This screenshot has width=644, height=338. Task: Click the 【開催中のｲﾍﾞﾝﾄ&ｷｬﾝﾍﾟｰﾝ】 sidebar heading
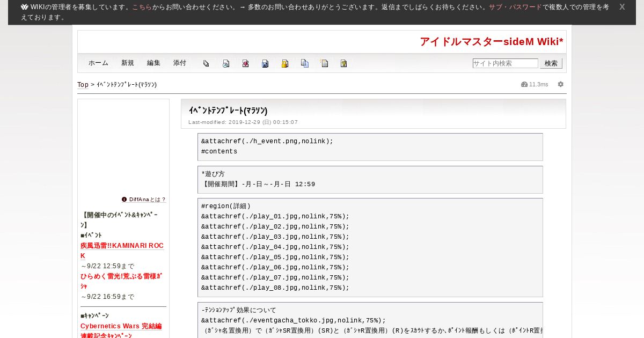(119, 220)
